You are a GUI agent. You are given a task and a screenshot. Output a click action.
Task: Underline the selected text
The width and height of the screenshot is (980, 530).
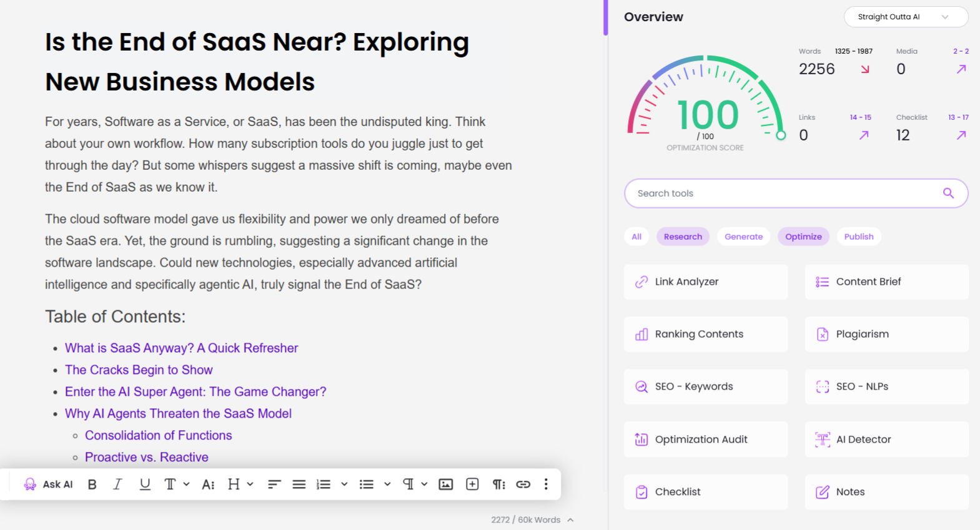145,484
